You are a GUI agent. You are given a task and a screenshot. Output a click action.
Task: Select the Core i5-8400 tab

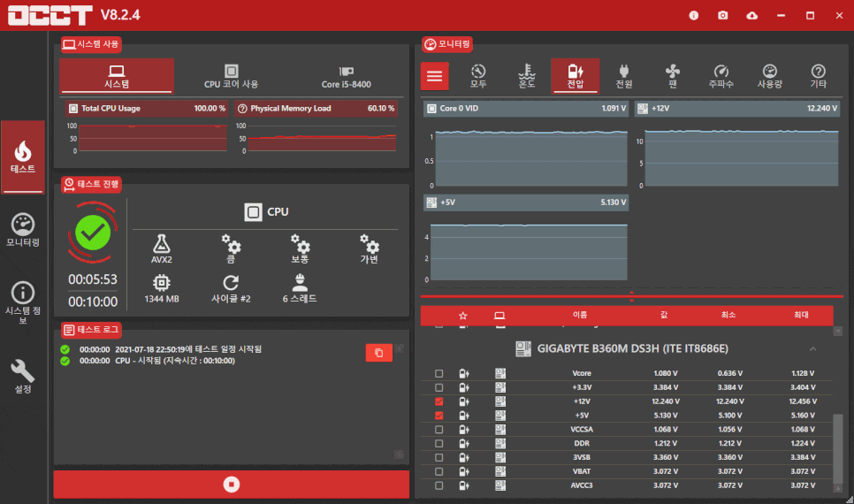tap(346, 77)
